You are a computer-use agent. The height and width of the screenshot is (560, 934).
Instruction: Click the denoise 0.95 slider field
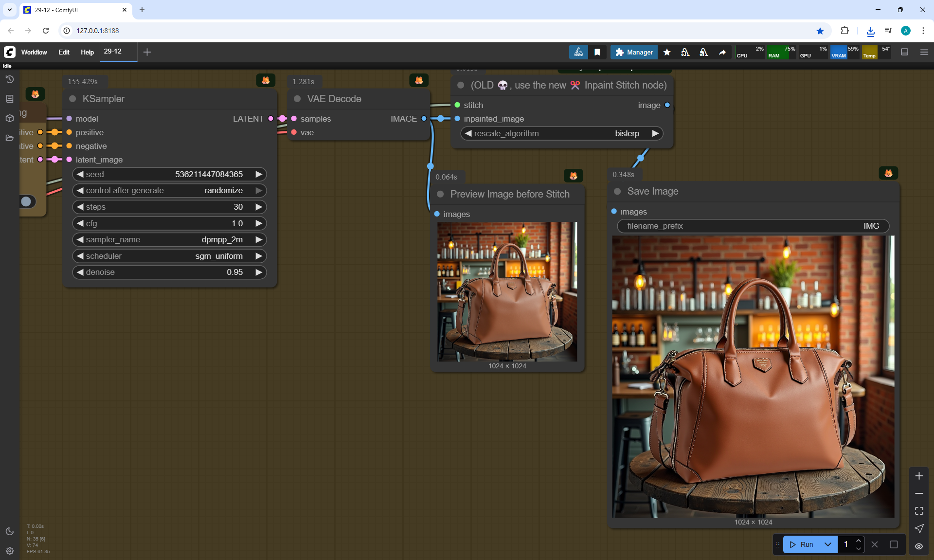(169, 272)
